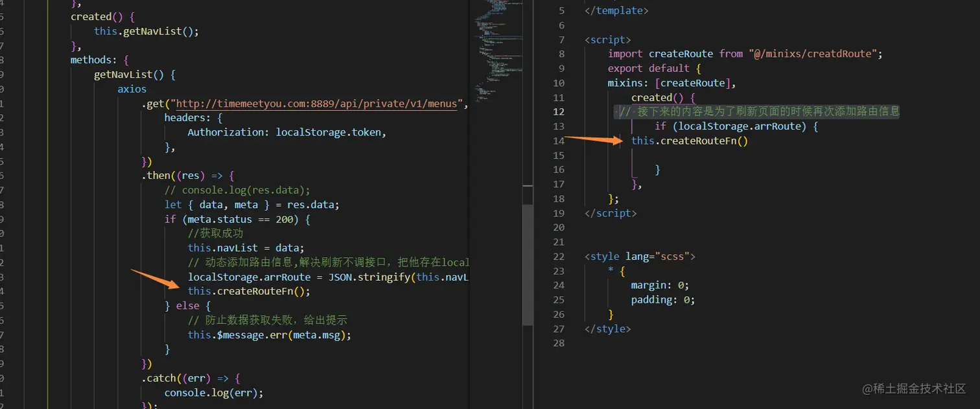Viewport: 980px width, 409px height.
Task: Click line number 22 in right gutter
Action: pos(559,256)
